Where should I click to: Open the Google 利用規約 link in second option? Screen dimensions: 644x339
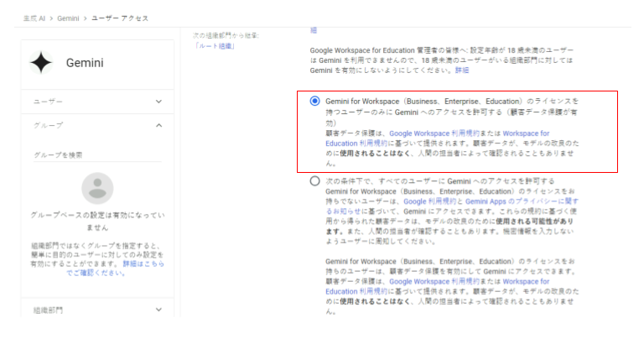click(x=429, y=201)
